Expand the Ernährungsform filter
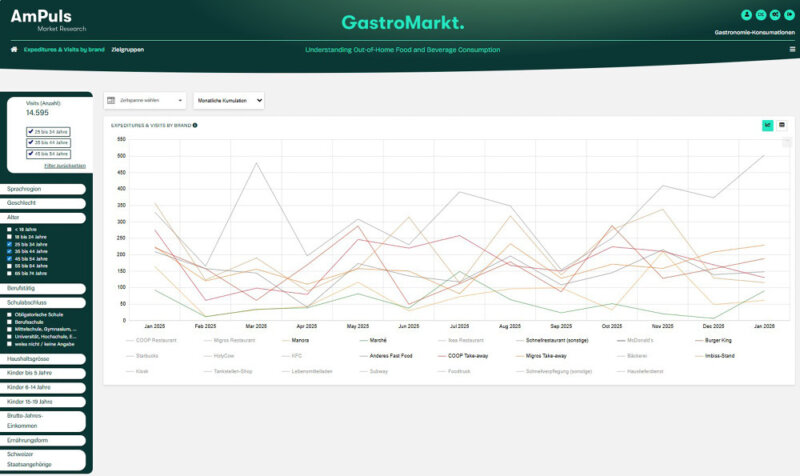 43,440
